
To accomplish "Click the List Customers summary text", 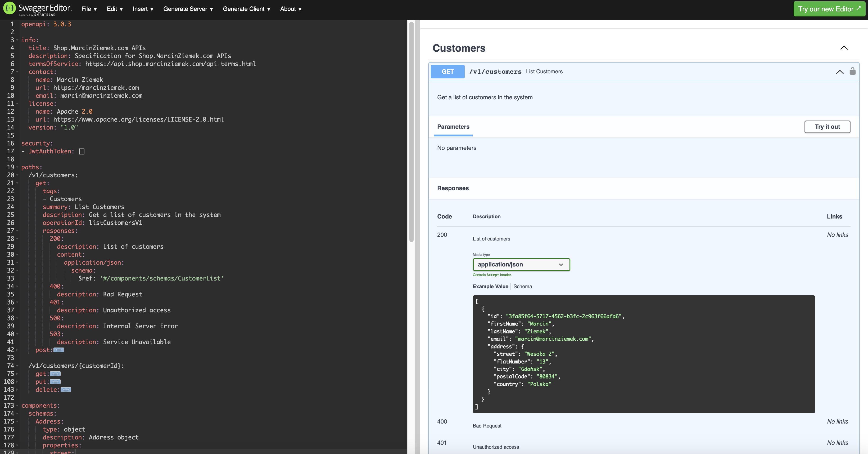I will click(x=544, y=72).
